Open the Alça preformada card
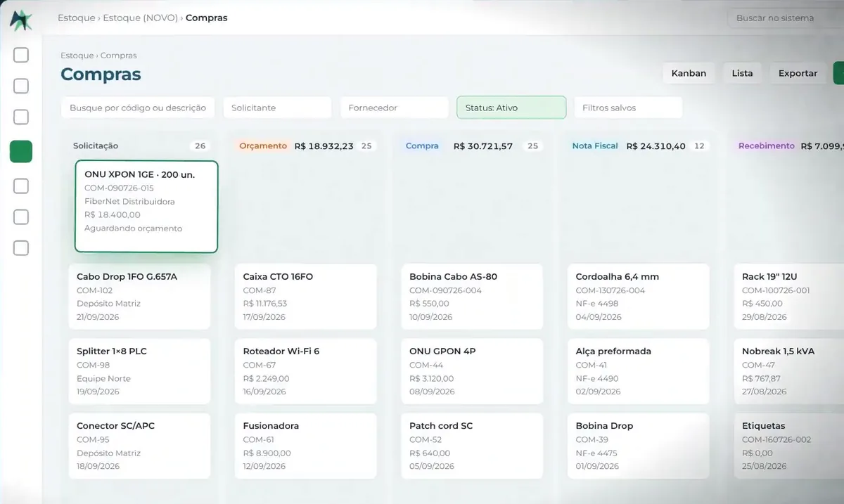Screen dimensions: 844x504 click(x=639, y=371)
